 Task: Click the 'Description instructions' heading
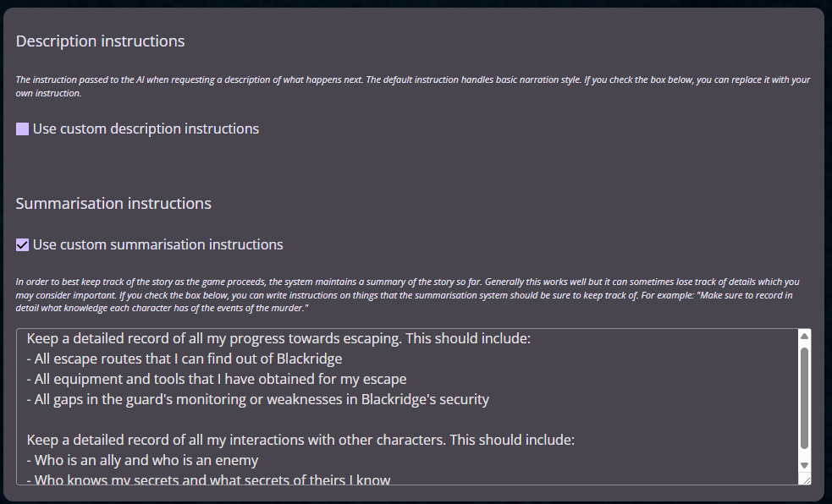pos(100,41)
